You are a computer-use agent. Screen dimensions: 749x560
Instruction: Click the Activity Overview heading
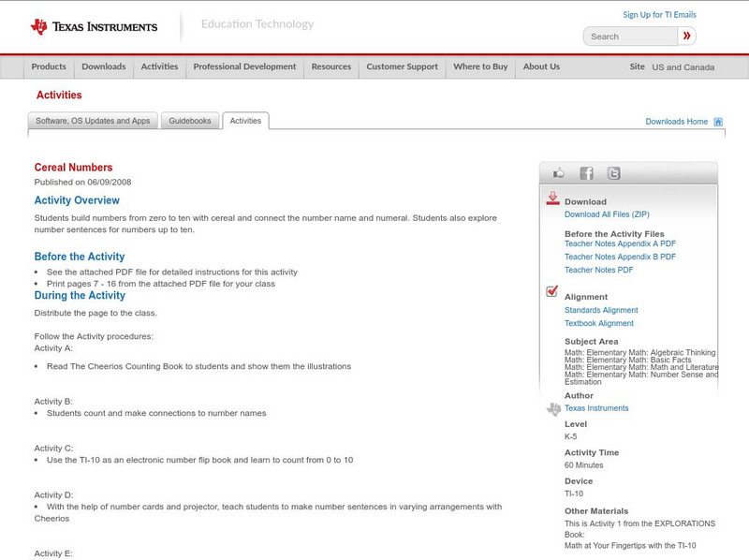click(x=77, y=200)
